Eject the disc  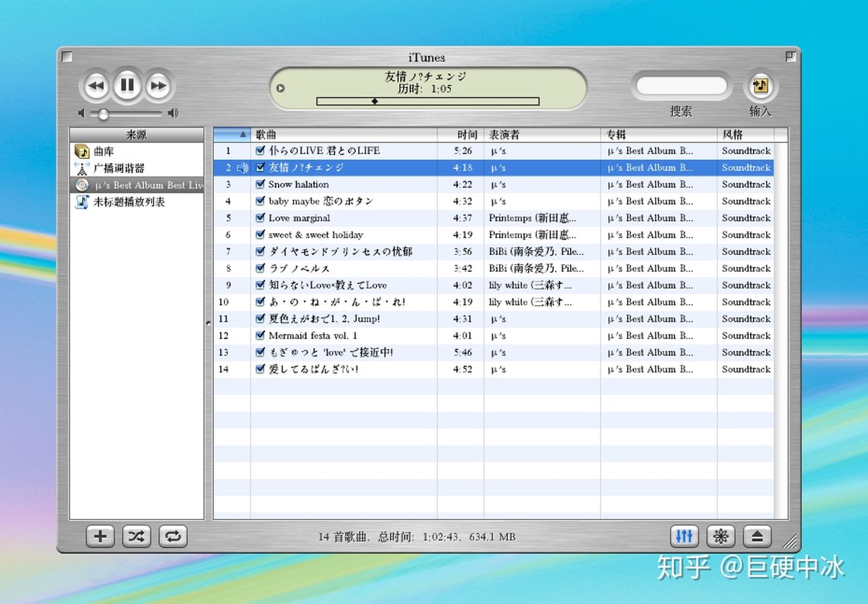[757, 536]
